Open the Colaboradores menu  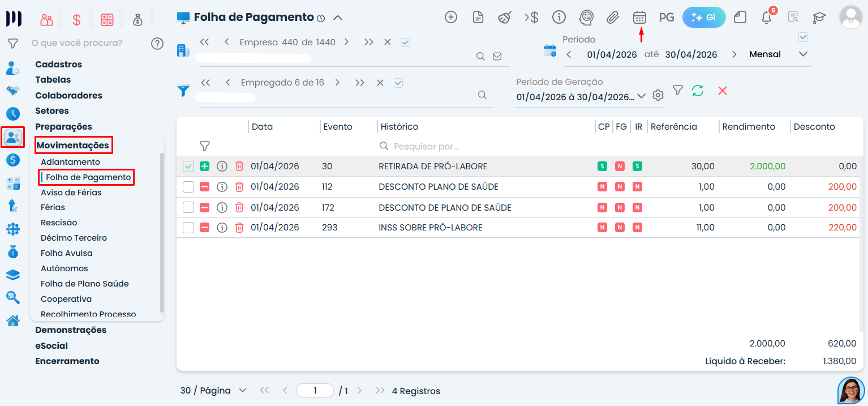[68, 95]
